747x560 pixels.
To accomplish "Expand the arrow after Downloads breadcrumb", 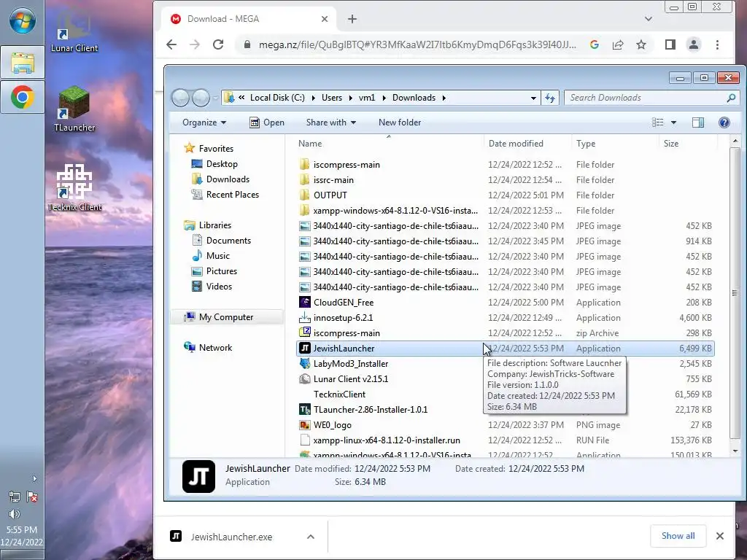I will [x=444, y=98].
